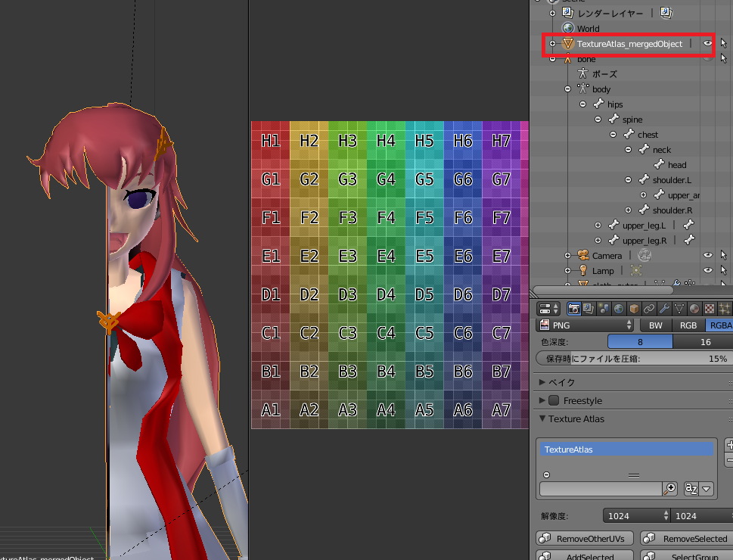The width and height of the screenshot is (733, 560).
Task: Toggle visibility of TextureAtlas_mergedObject
Action: (x=707, y=43)
